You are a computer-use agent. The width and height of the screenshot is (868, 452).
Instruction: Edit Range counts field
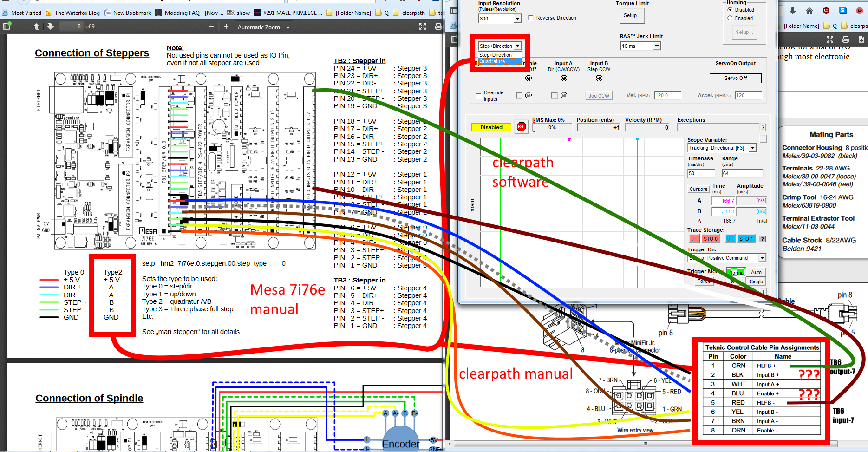tap(742, 173)
